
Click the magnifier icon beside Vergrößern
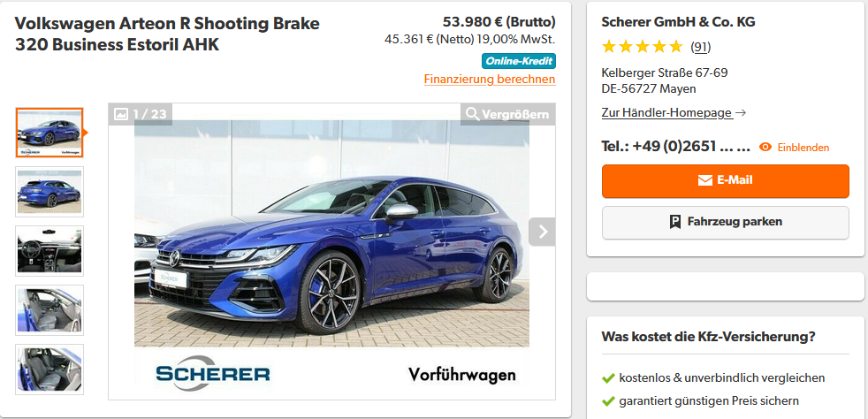click(x=472, y=114)
